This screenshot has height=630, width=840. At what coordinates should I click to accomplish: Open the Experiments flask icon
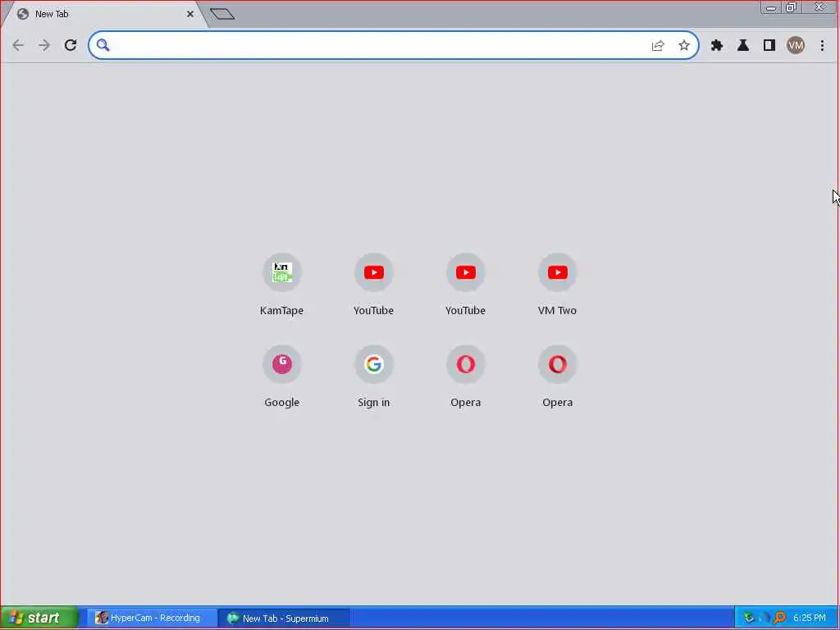click(x=743, y=46)
